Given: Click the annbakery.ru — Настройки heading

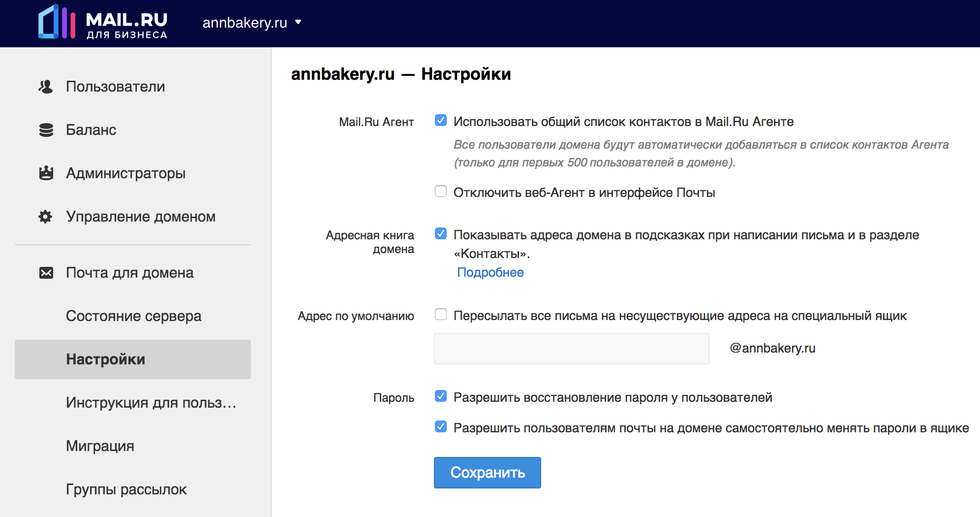Looking at the screenshot, I should click(401, 74).
